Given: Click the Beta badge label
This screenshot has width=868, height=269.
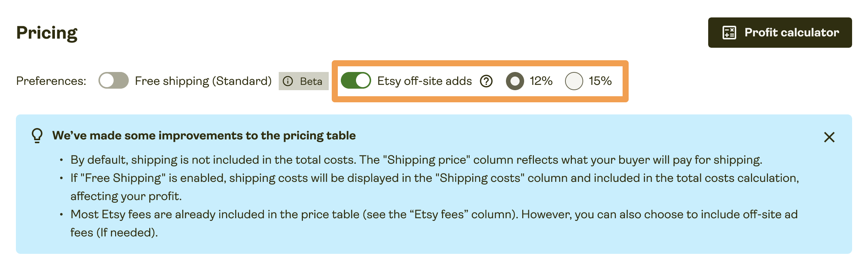Looking at the screenshot, I should (x=311, y=81).
